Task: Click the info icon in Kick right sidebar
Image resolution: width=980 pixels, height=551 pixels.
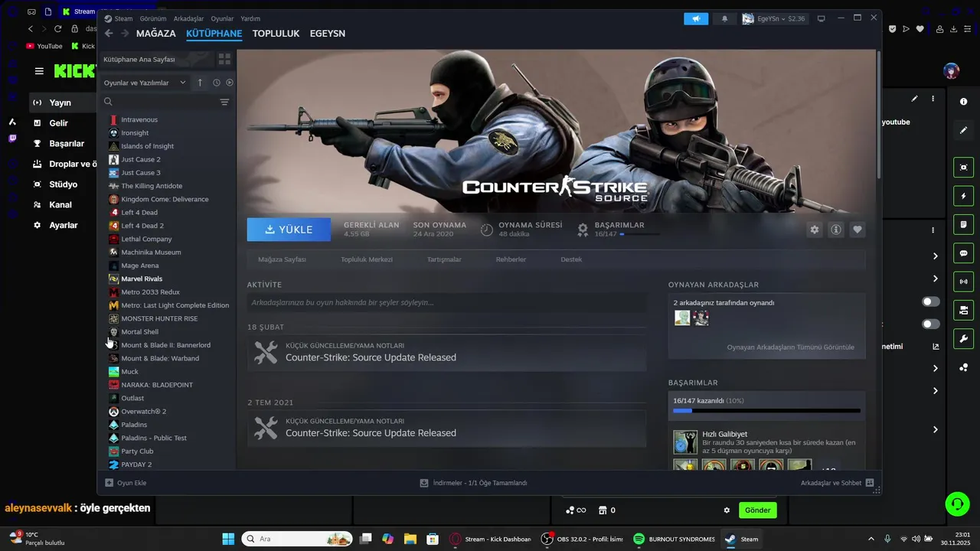Action: (x=963, y=101)
